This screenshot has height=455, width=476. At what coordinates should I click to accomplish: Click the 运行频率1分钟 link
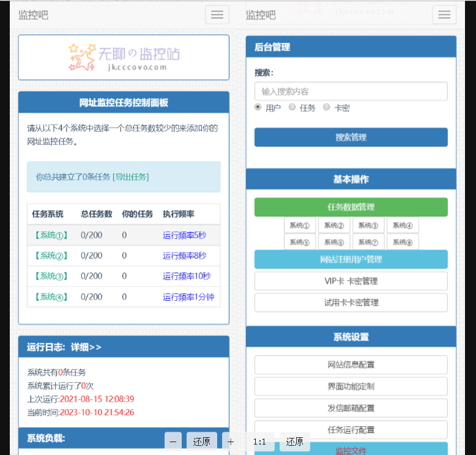(x=188, y=297)
